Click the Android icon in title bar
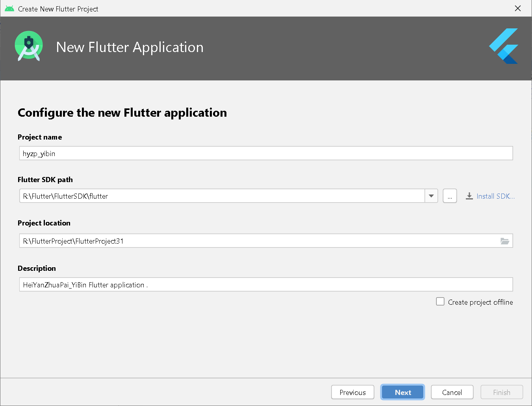This screenshot has width=532, height=406. tap(9, 9)
